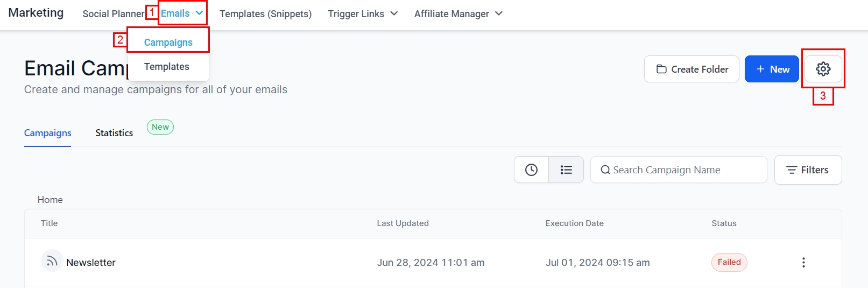Click the magnifier search icon
This screenshot has height=288, width=868.
point(605,170)
